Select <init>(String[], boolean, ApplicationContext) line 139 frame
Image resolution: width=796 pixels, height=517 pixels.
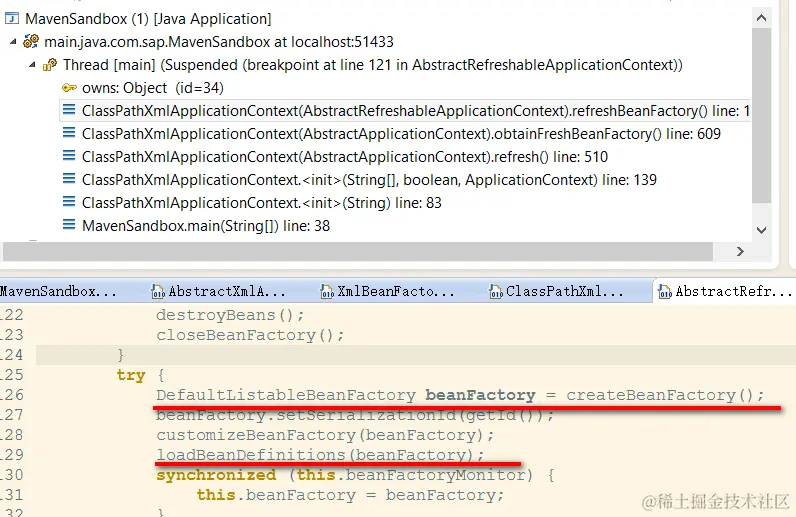point(369,180)
